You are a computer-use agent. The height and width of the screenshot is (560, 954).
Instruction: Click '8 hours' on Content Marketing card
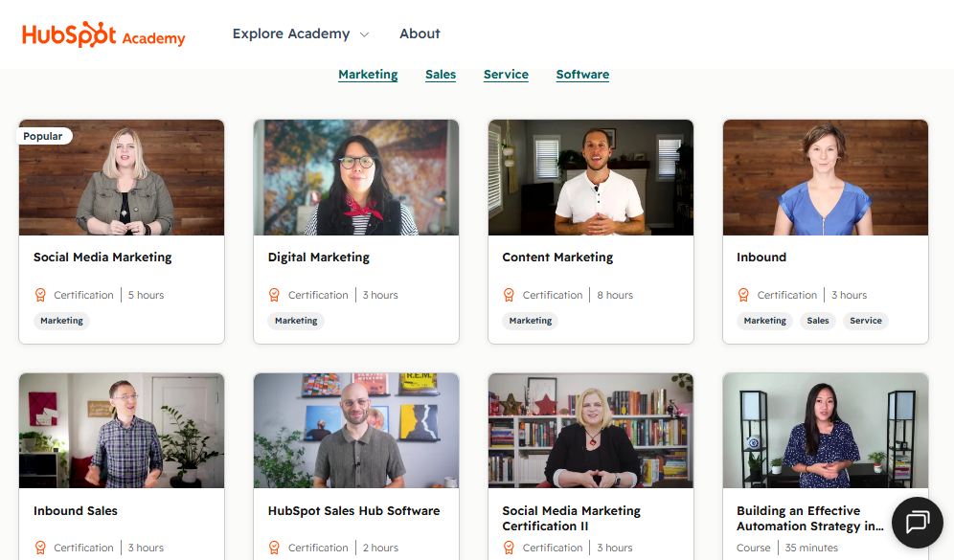click(615, 295)
